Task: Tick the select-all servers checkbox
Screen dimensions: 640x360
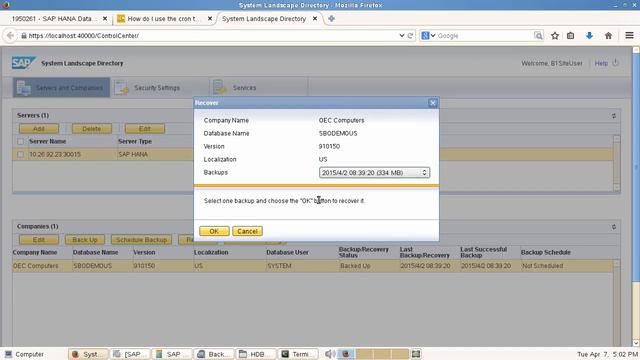Action: point(20,141)
